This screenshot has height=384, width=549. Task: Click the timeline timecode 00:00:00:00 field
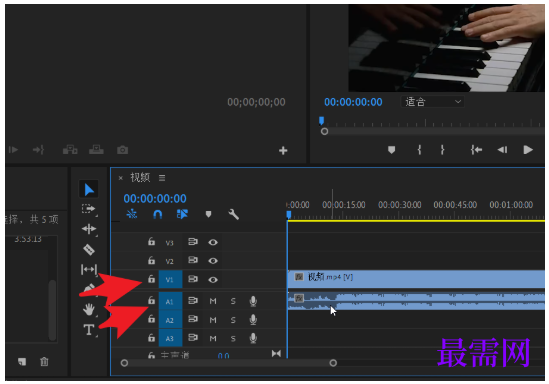tap(155, 198)
